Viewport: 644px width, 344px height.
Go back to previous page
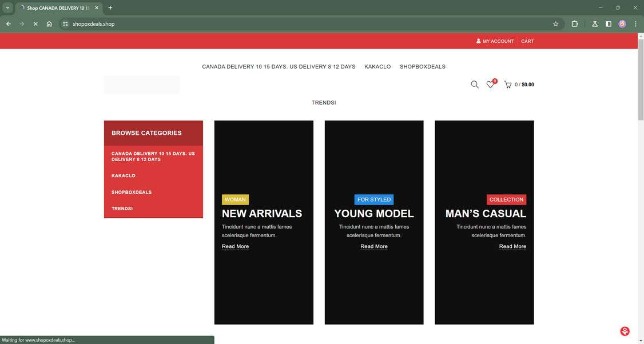point(8,24)
